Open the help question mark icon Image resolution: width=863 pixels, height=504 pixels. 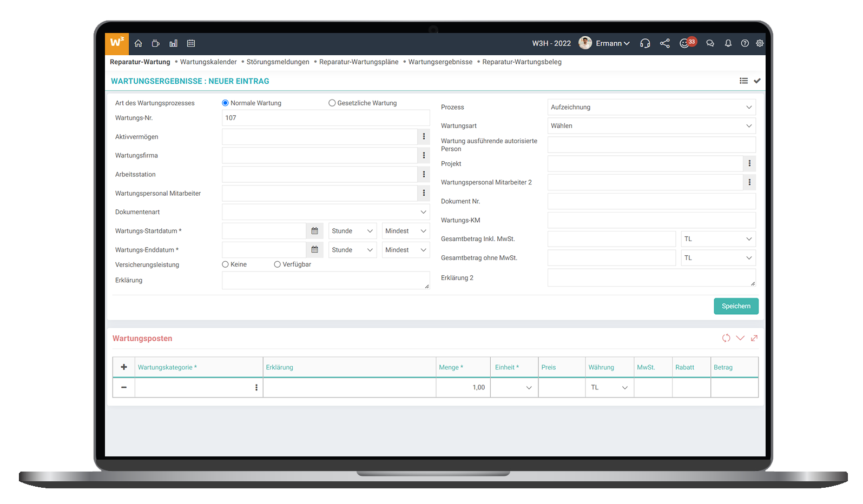pyautogui.click(x=745, y=43)
